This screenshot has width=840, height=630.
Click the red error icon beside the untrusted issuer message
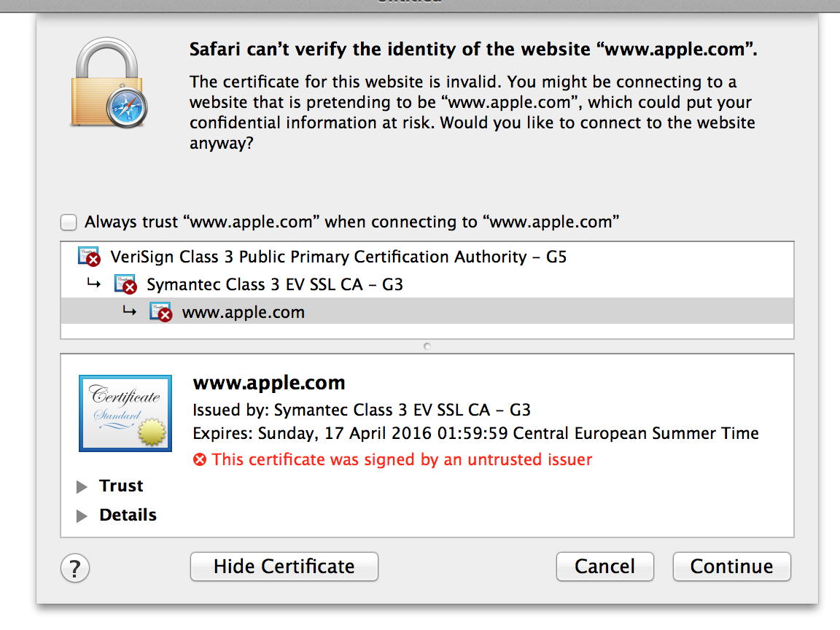point(200,460)
